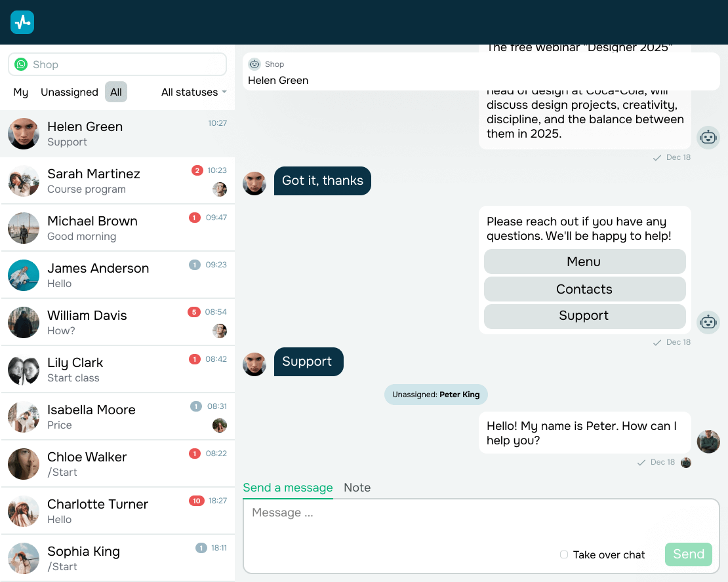Click the Send button
The image size is (728, 582).
point(689,554)
